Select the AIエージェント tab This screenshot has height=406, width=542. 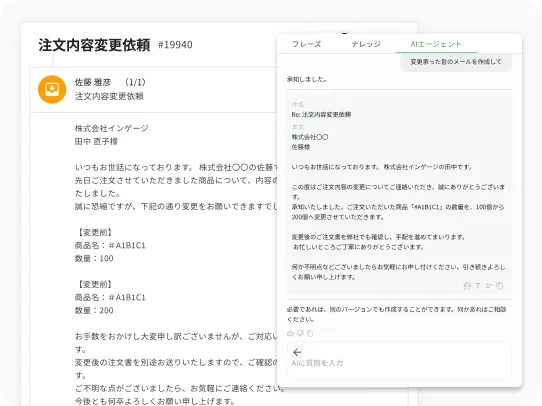[x=436, y=44]
